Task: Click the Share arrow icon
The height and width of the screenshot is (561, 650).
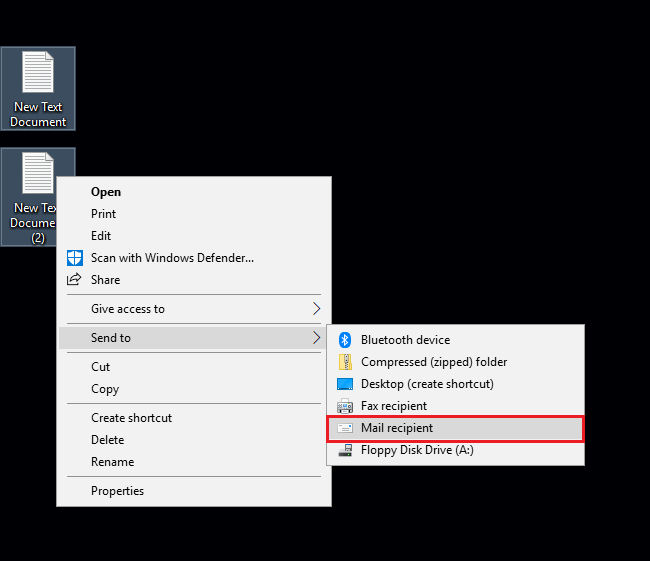Action: pyautogui.click(x=74, y=279)
